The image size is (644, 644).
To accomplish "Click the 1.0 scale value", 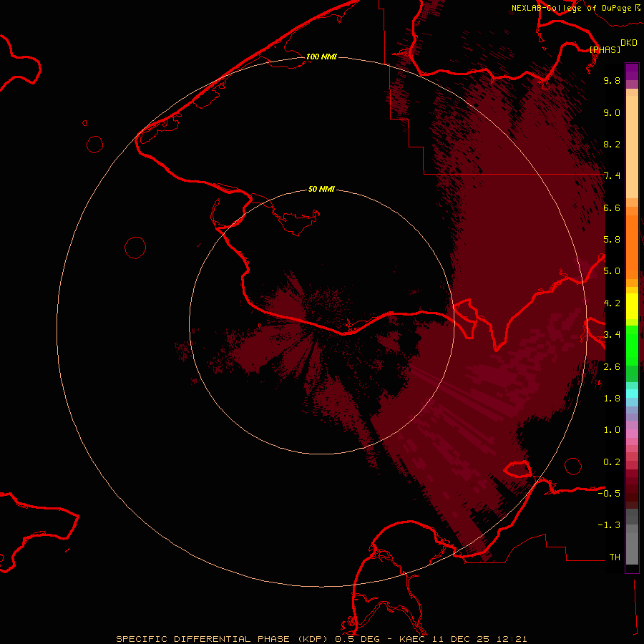I will click(x=612, y=430).
